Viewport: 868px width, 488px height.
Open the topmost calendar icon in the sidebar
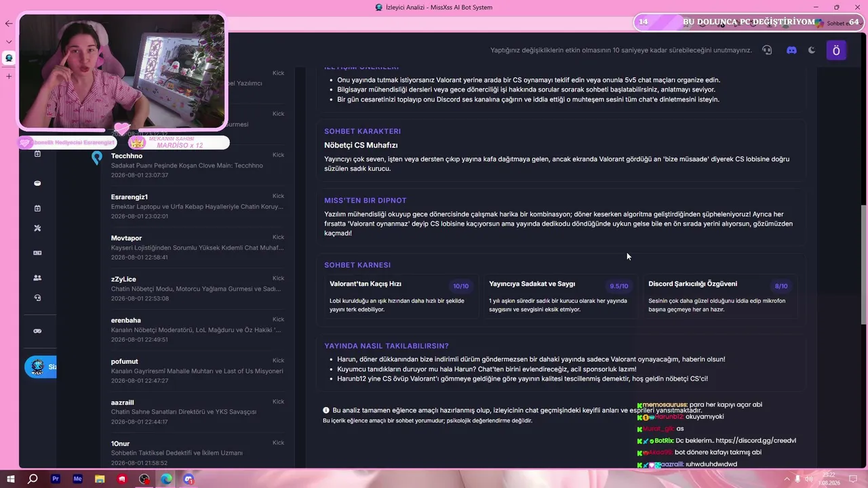(37, 154)
